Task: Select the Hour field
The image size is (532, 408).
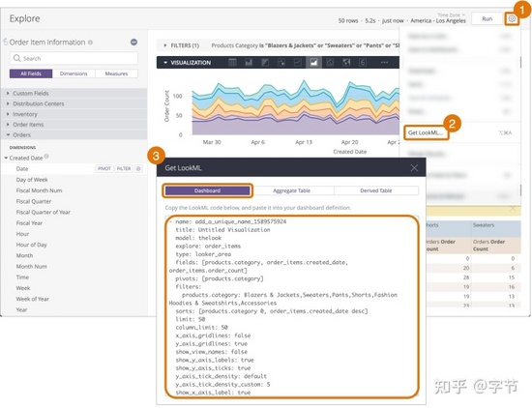Action: coord(22,234)
